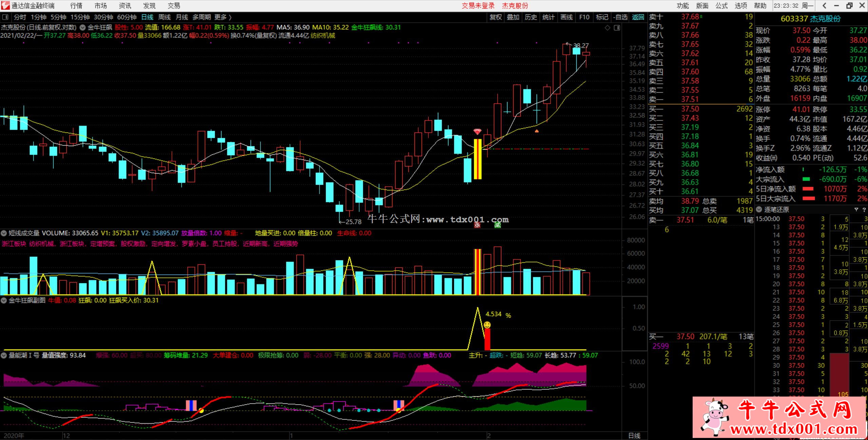Switch to the 1分钟 period tab
Image resolution: width=868 pixels, height=440 pixels.
(x=38, y=17)
